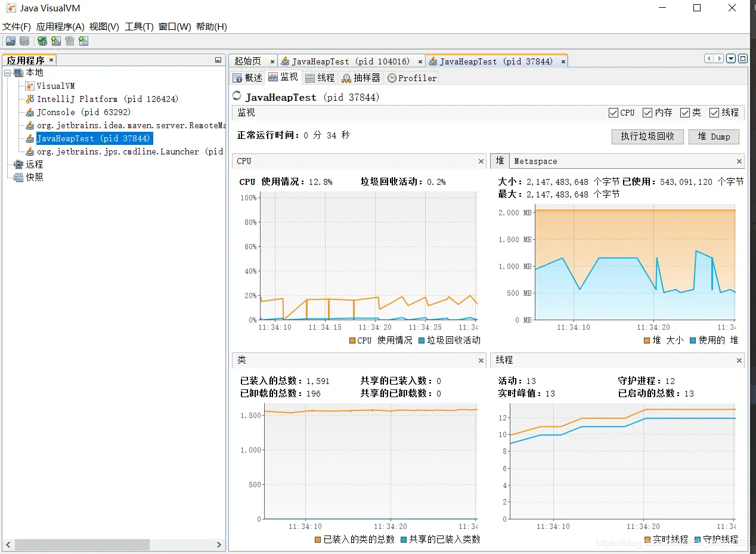Click the first toolbar icon under the File menu
Image resolution: width=756 pixels, height=554 pixels.
click(11, 41)
